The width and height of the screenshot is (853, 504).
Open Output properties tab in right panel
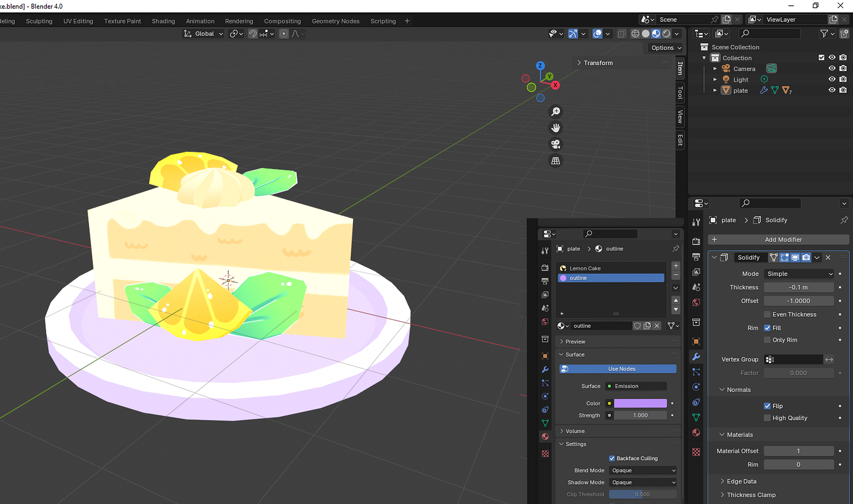[696, 257]
